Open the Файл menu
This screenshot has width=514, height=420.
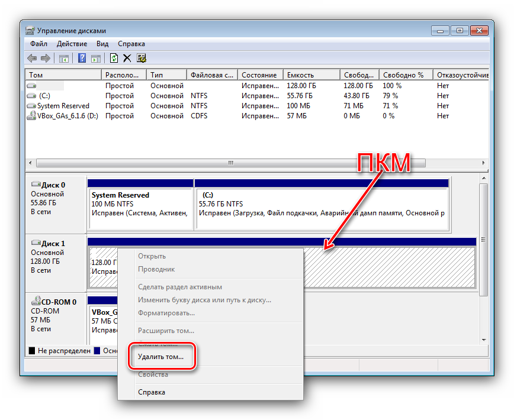38,44
